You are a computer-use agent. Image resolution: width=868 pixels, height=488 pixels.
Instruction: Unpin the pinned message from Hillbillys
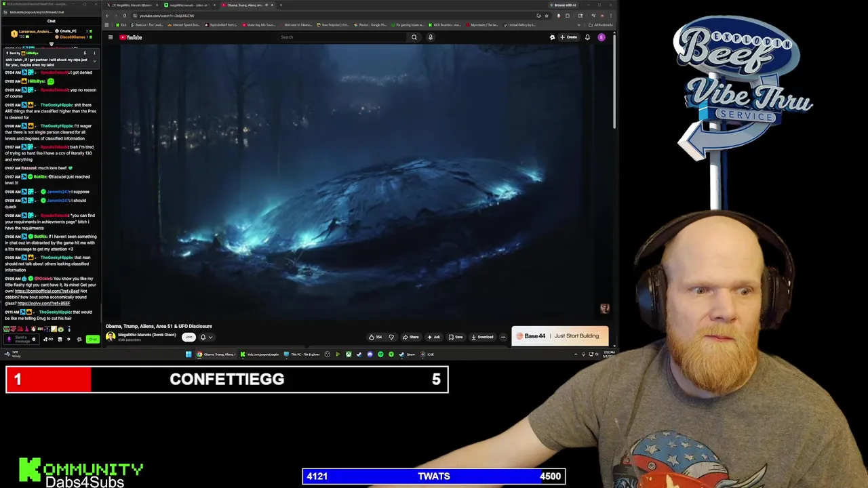pyautogui.click(x=85, y=53)
